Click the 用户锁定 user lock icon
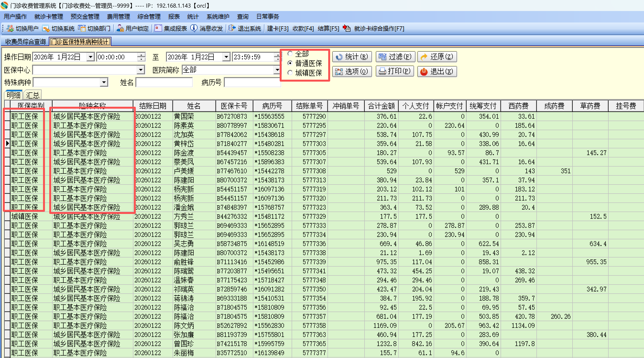 coord(120,28)
